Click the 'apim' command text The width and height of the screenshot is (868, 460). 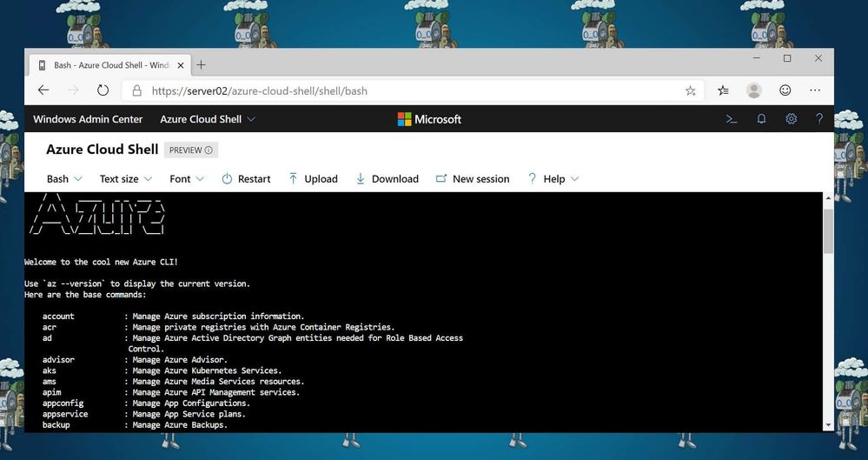point(51,392)
